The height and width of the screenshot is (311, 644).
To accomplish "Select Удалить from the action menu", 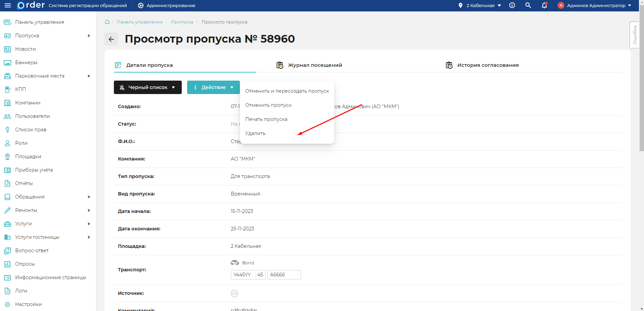I will [255, 133].
